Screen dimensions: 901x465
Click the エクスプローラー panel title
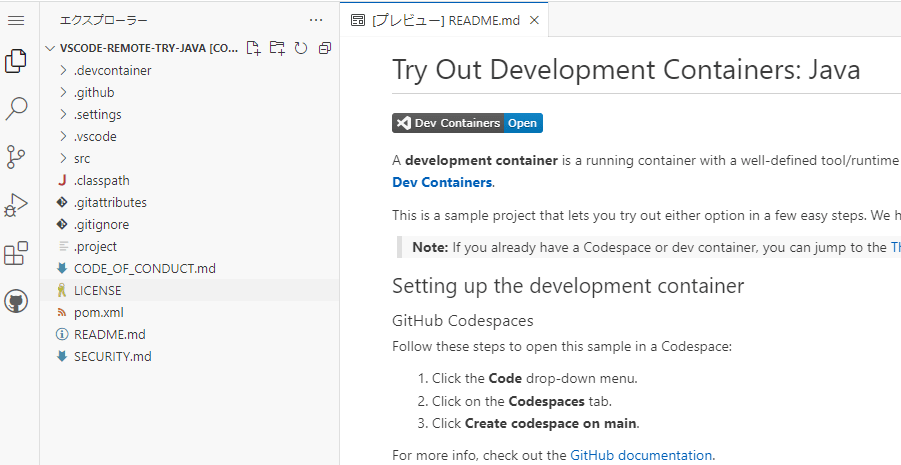pos(103,21)
